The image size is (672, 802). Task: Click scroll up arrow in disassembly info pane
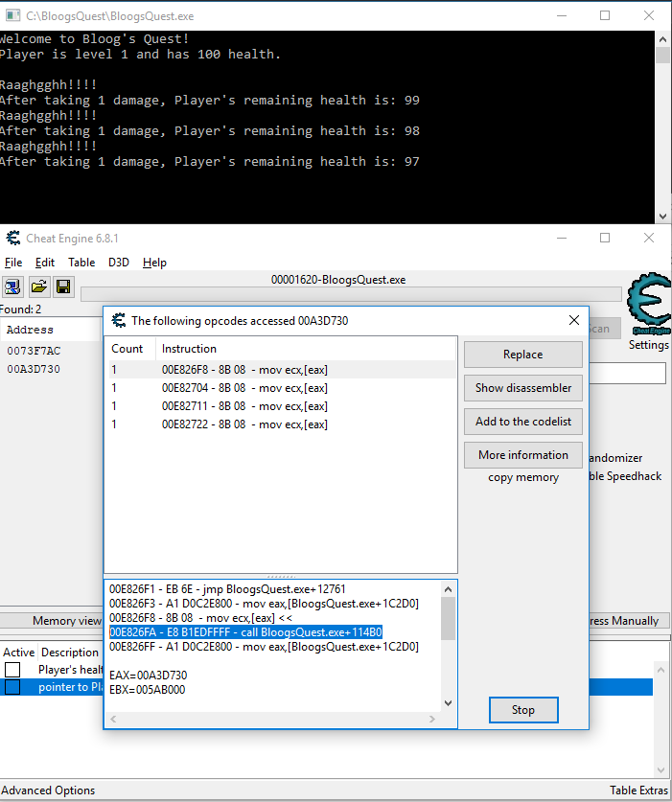click(448, 589)
